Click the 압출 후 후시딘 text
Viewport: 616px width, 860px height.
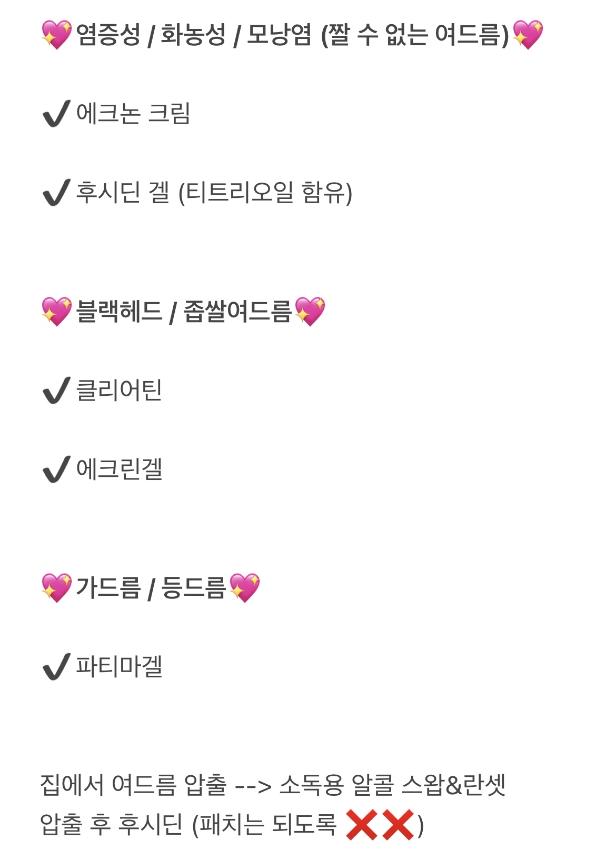click(111, 825)
